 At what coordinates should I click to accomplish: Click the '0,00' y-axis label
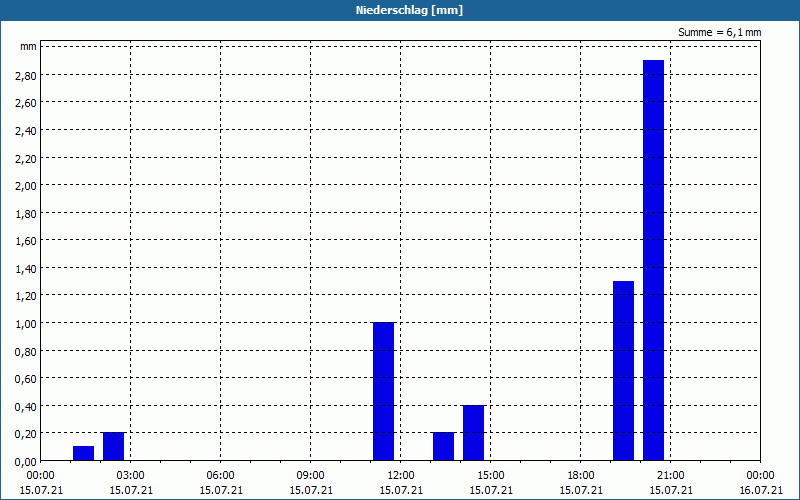pyautogui.click(x=27, y=462)
